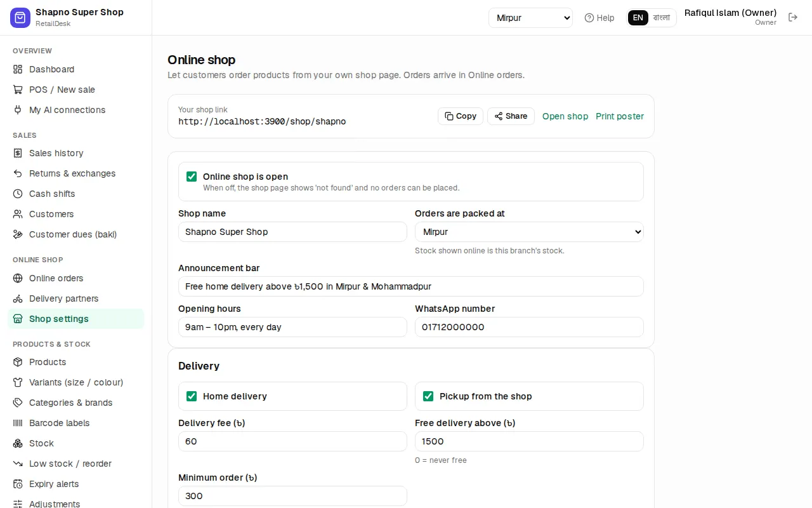The width and height of the screenshot is (812, 508).
Task: Click the Sales history receipt icon
Action: (18, 153)
